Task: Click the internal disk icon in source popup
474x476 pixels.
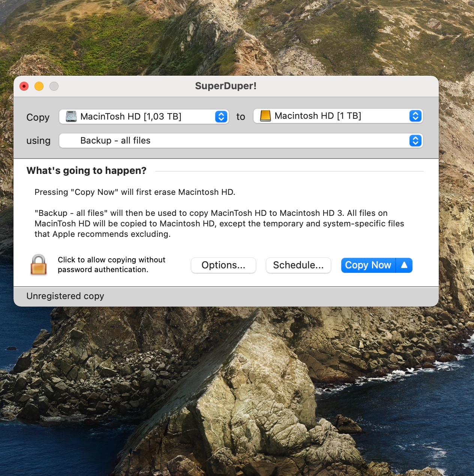Action: pos(71,117)
